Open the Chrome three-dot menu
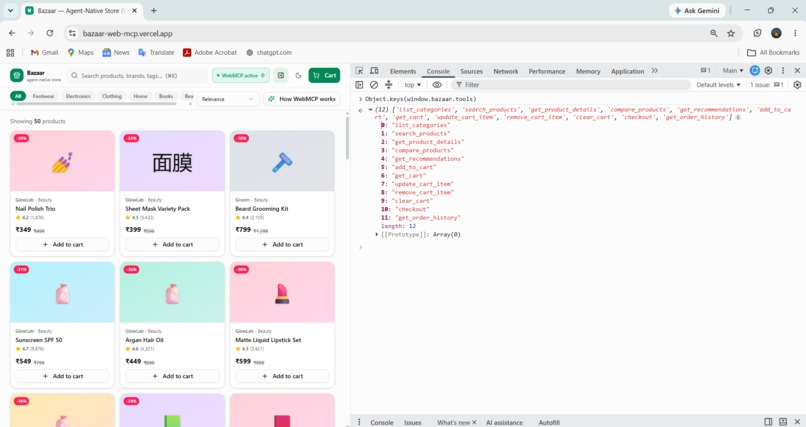The height and width of the screenshot is (427, 806). point(795,33)
